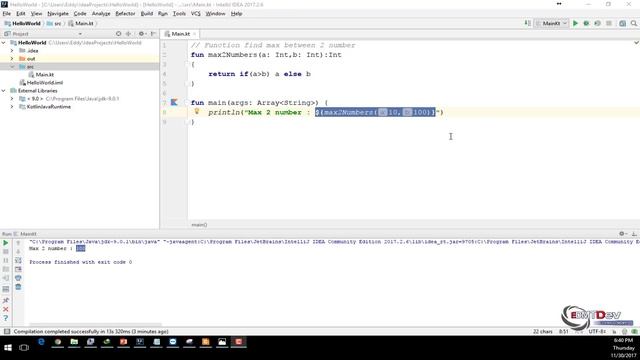Open the Analyze menu
This screenshot has height=360, width=640.
point(101,13)
